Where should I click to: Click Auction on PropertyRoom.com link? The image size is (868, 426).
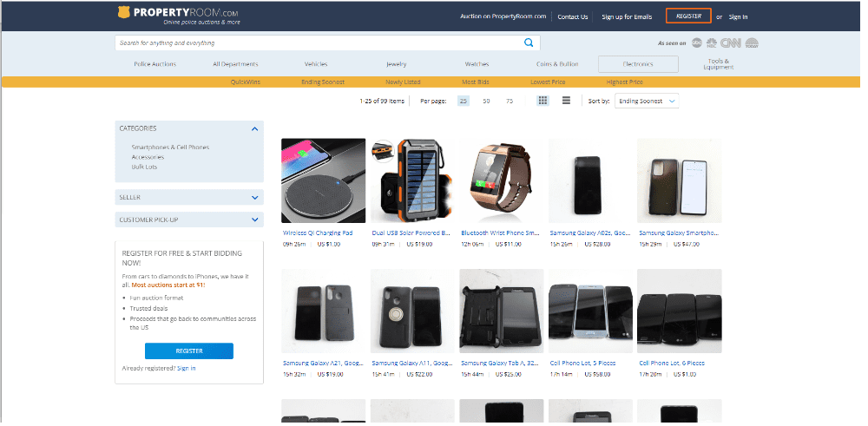pos(503,16)
